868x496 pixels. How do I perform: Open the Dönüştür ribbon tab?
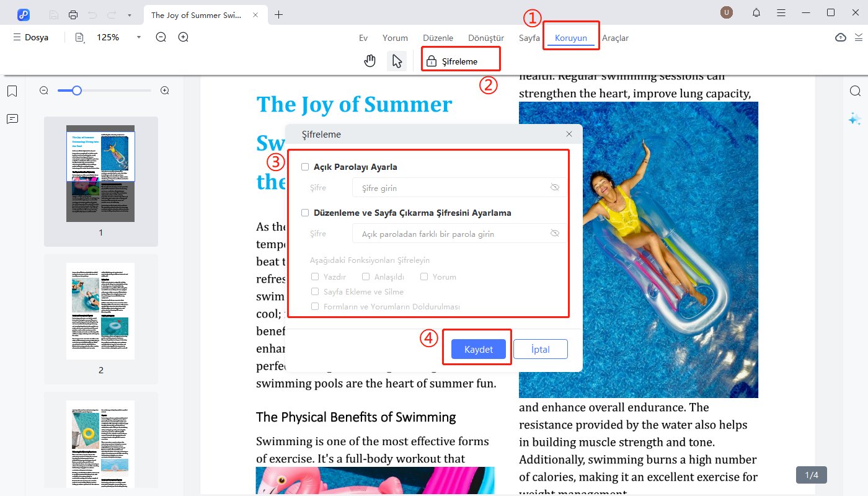pyautogui.click(x=485, y=37)
